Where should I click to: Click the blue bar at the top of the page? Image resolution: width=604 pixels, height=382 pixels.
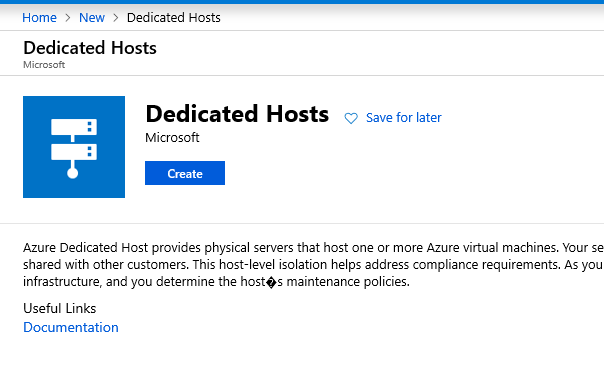(x=302, y=2)
